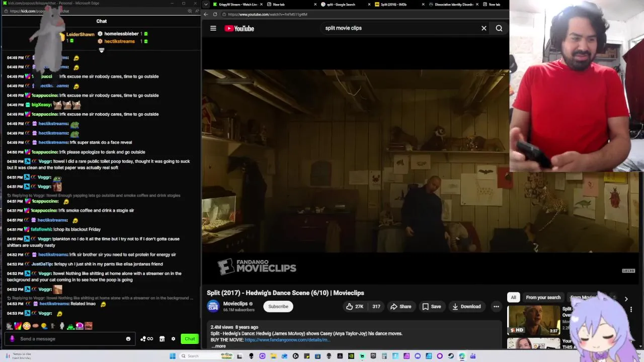Run search with the magnifier icon
The image size is (644, 362).
click(499, 28)
